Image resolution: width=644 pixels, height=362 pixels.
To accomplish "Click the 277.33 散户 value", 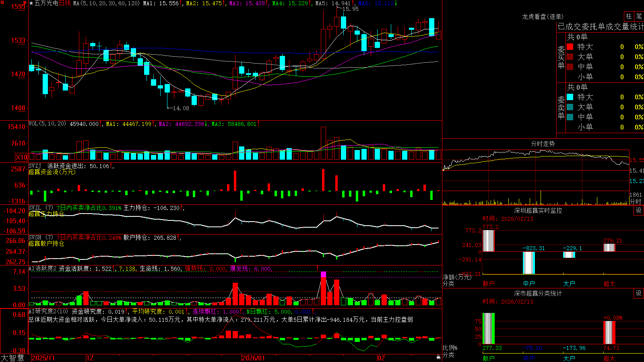I will pos(492,348).
